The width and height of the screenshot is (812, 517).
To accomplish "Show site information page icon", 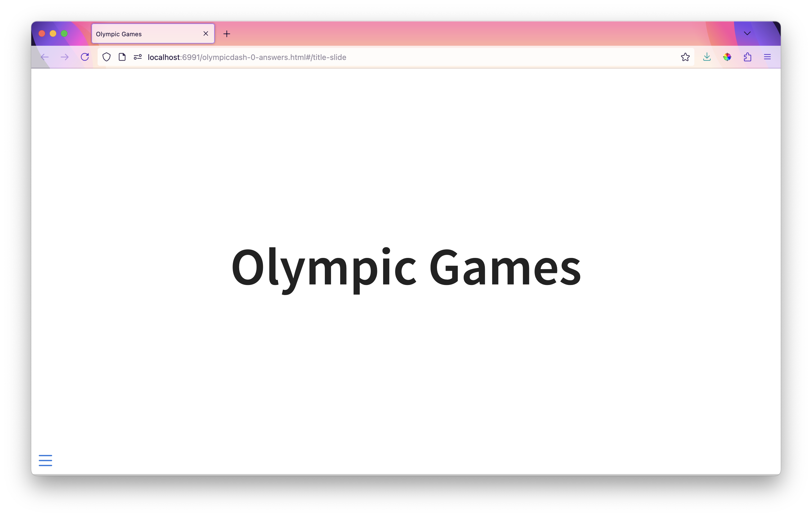I will (x=122, y=57).
